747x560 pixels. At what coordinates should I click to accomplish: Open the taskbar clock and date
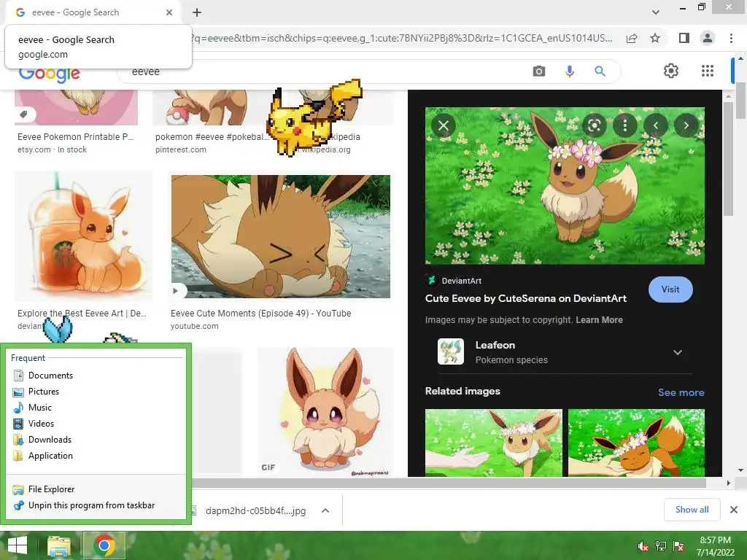point(715,546)
